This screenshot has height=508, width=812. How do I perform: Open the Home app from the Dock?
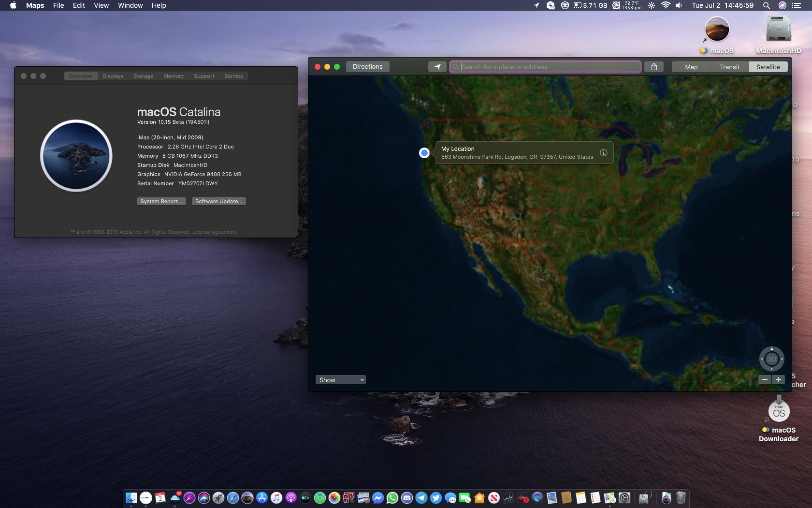pos(479,497)
